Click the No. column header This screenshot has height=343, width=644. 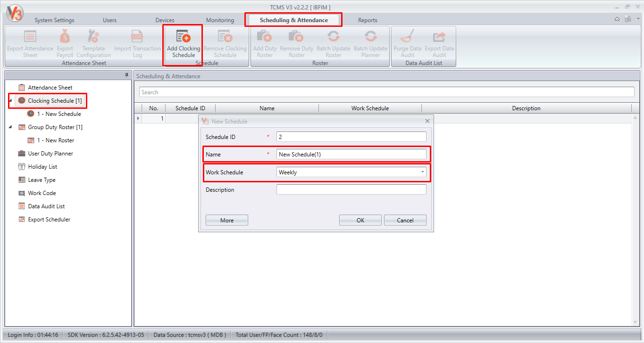tap(153, 108)
